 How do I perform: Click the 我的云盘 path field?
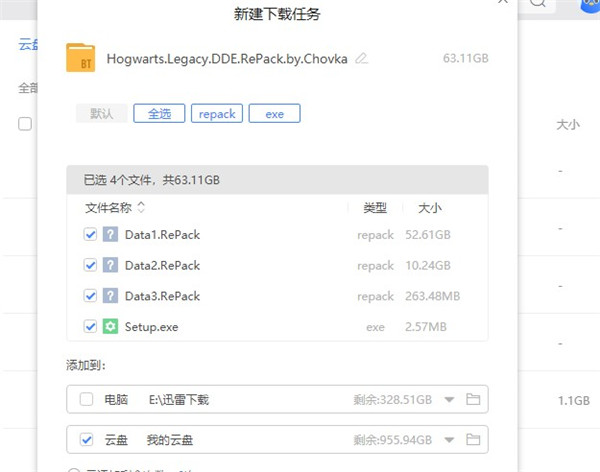(170, 440)
